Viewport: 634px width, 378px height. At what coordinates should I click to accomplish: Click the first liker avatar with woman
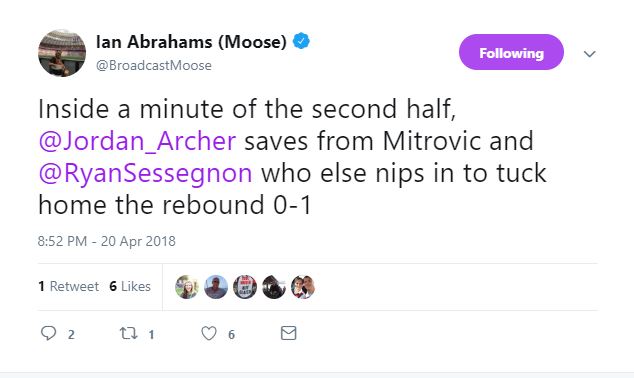[x=187, y=287]
